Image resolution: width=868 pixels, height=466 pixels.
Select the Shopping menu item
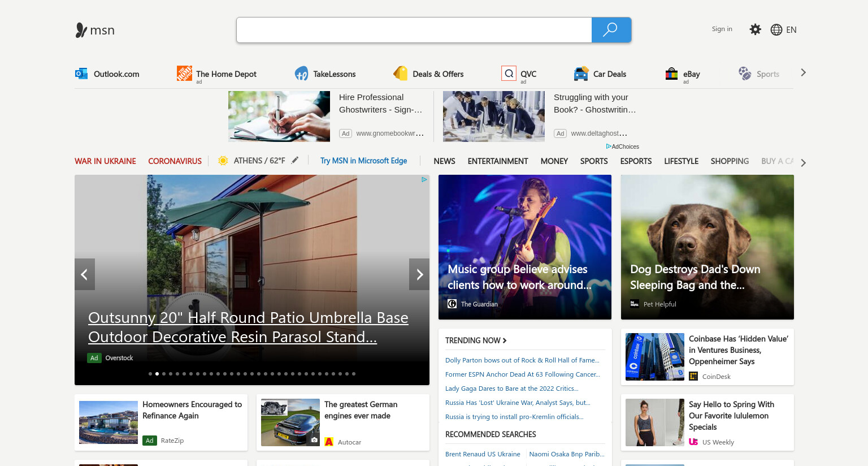pos(730,161)
